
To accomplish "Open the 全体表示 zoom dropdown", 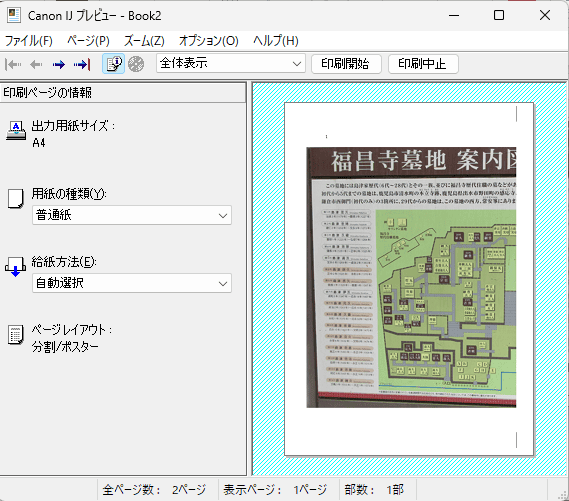I will pos(231,64).
